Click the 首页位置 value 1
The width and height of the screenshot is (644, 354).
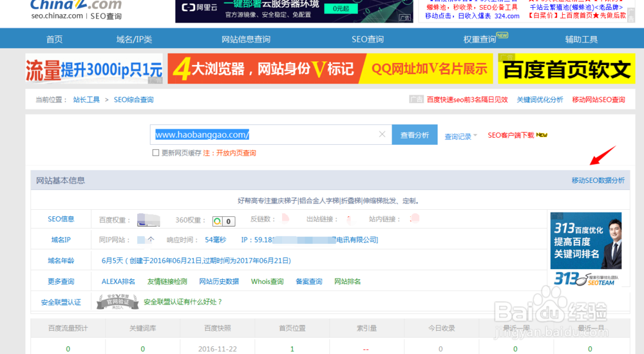(292, 349)
